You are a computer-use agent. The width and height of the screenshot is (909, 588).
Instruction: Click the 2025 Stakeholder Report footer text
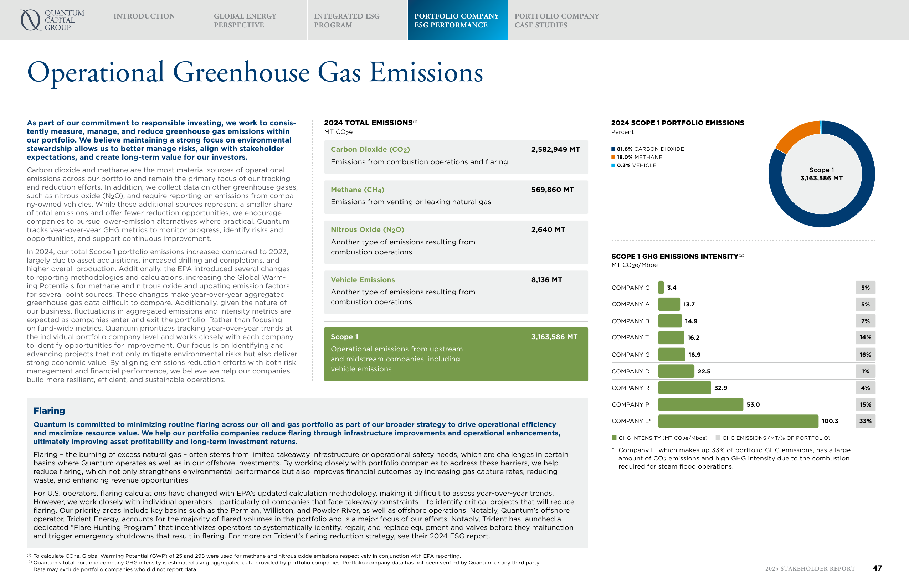coord(810,568)
